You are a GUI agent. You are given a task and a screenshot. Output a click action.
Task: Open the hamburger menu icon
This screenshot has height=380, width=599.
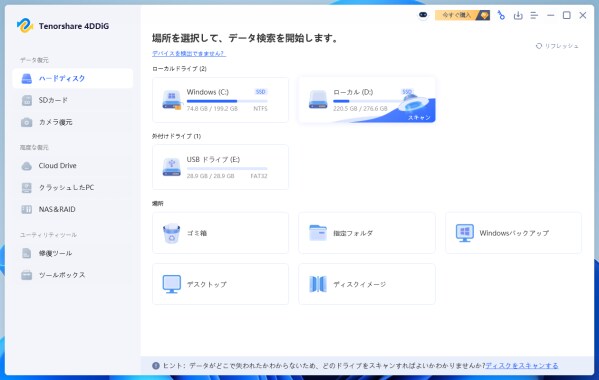point(534,15)
